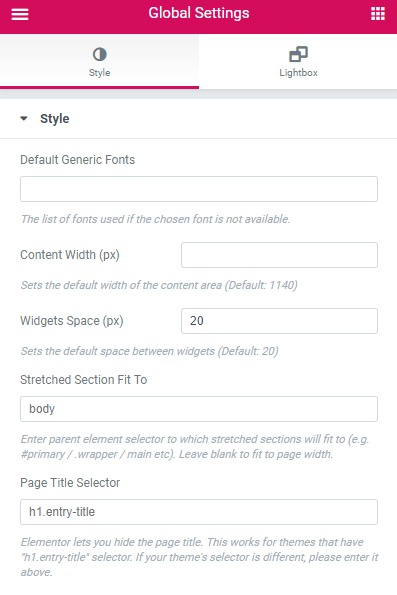Click the Global Settings header title

tap(199, 13)
